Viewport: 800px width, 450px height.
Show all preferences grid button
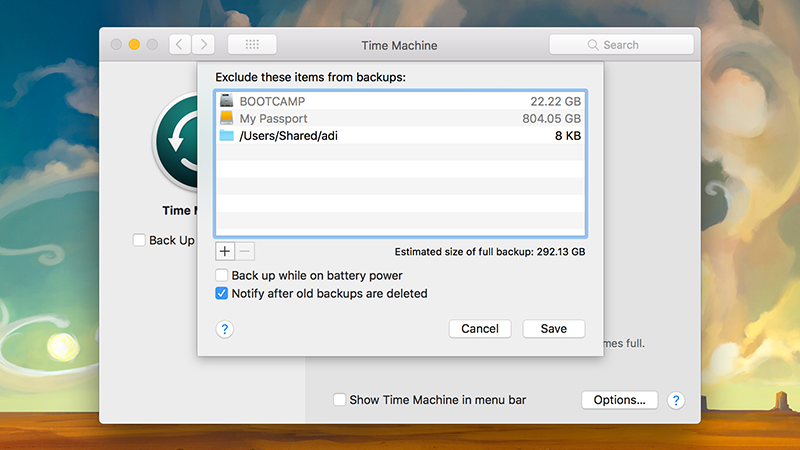(x=252, y=45)
